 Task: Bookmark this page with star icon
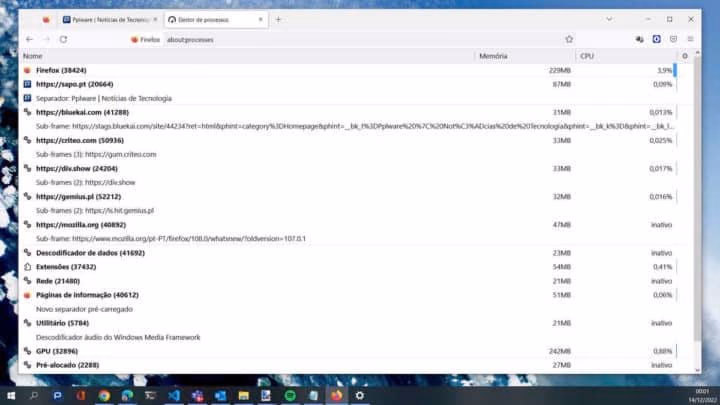coord(569,39)
